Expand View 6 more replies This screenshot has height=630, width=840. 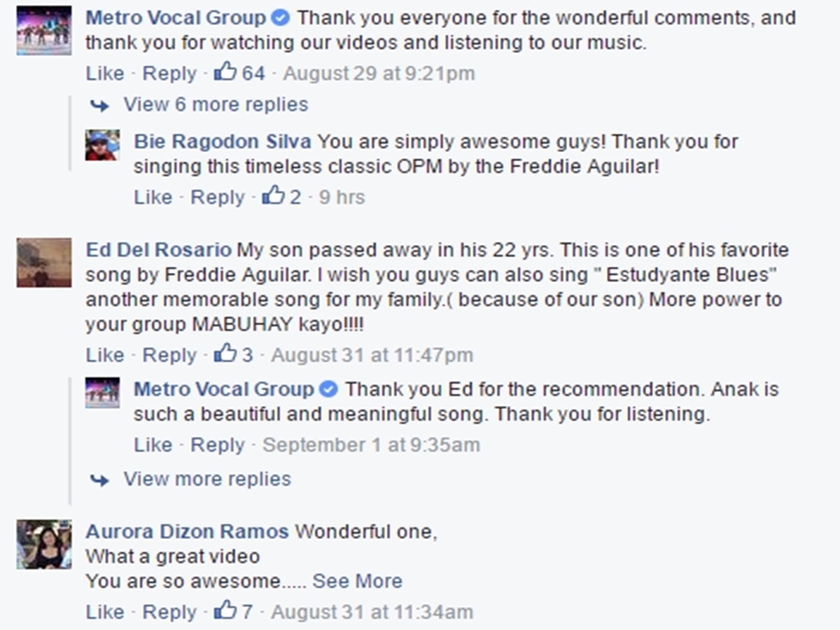point(216,104)
